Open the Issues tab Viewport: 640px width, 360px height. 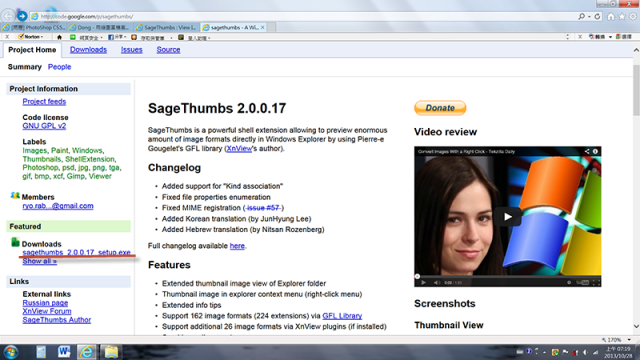[x=131, y=50]
